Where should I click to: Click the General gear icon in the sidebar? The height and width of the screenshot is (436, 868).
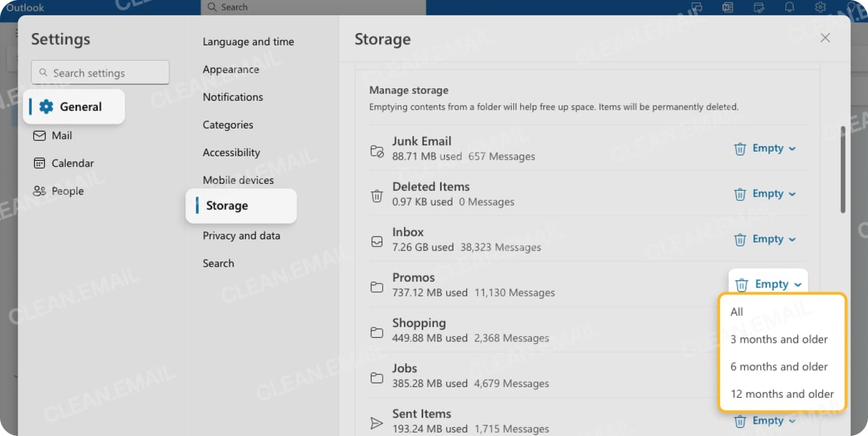pyautogui.click(x=46, y=107)
